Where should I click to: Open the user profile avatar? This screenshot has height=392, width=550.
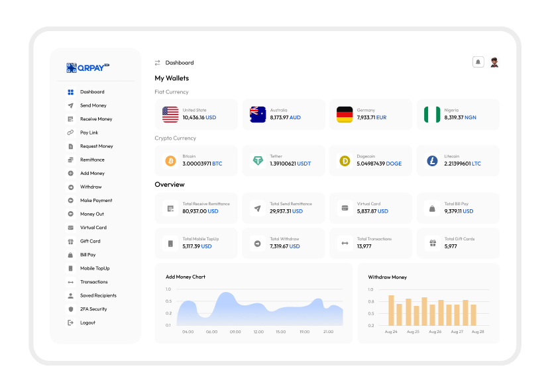click(494, 62)
